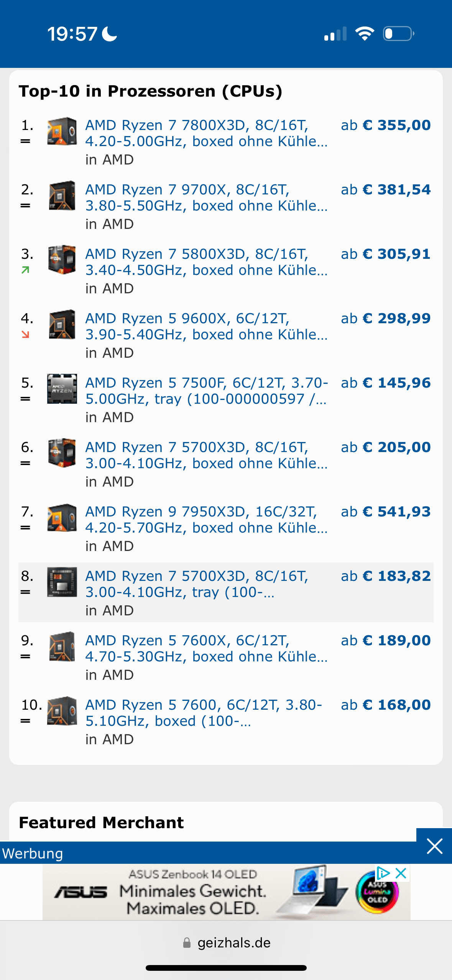Close the Werbung ad banner

click(434, 846)
